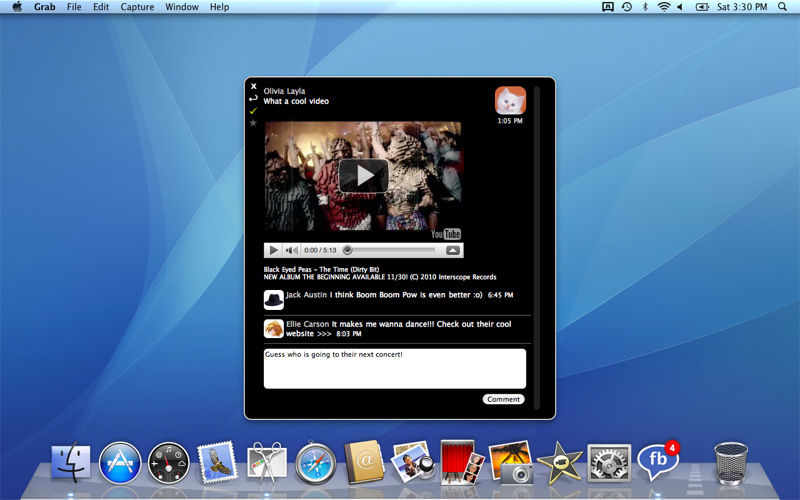
Task: Open iPhoto from the Dock
Action: click(511, 462)
